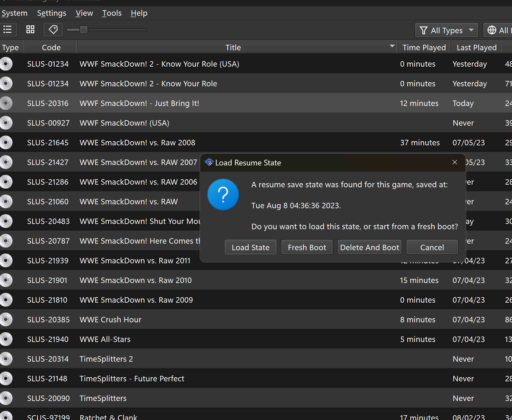Click Today last played cell
512x420 pixels.
tap(463, 103)
